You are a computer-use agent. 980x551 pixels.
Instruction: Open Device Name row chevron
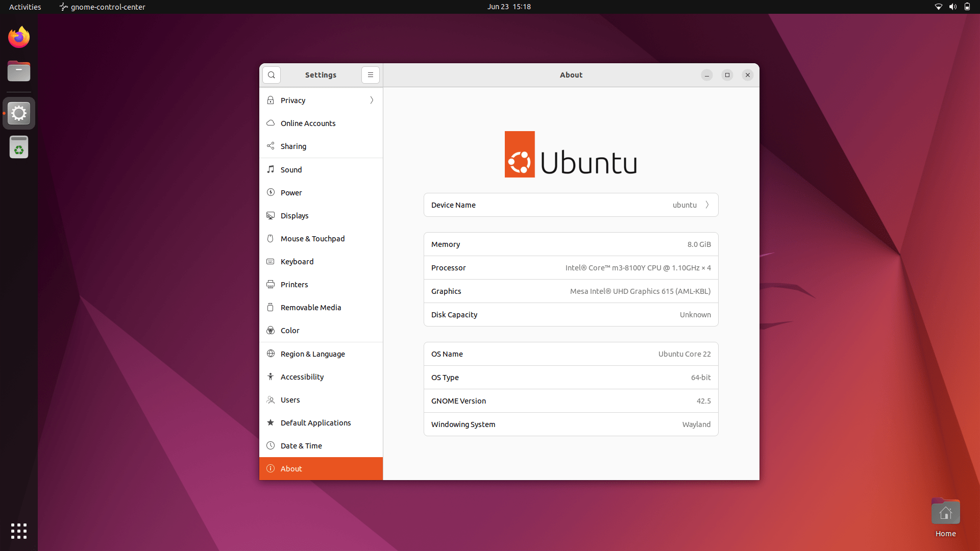[x=707, y=205]
